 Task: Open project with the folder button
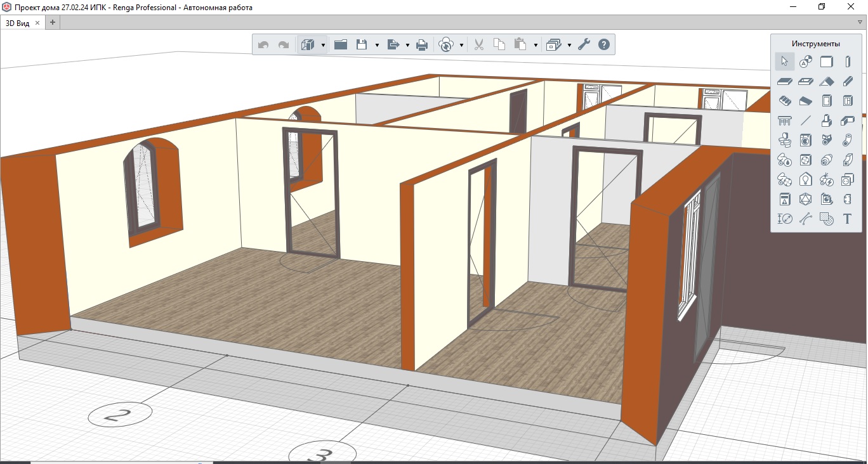pyautogui.click(x=341, y=45)
